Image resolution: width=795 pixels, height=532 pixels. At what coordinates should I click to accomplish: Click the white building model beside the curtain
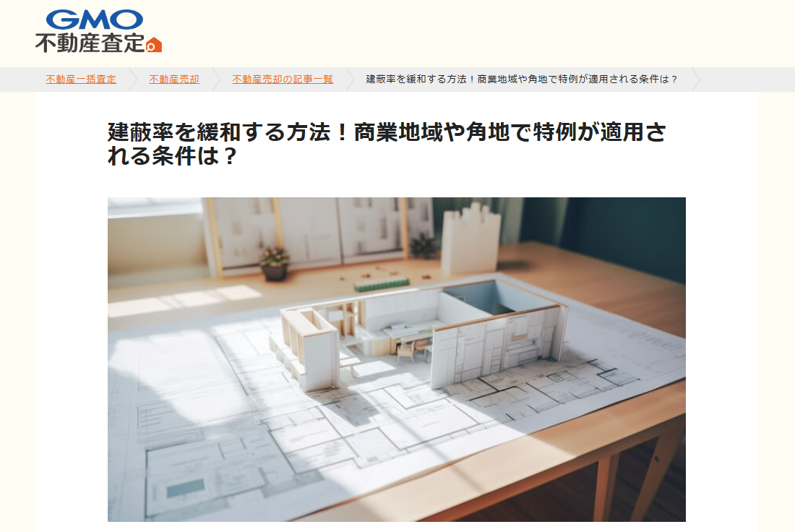tap(470, 239)
